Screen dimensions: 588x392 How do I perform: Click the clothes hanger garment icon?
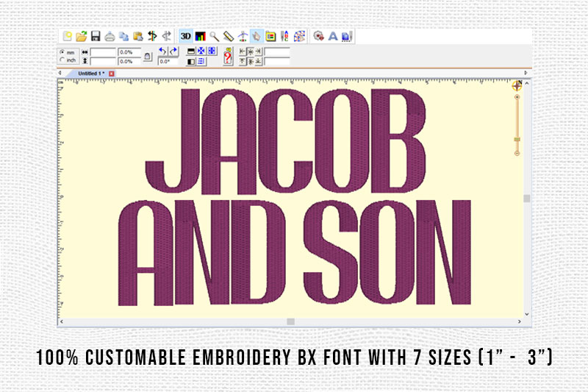[243, 36]
